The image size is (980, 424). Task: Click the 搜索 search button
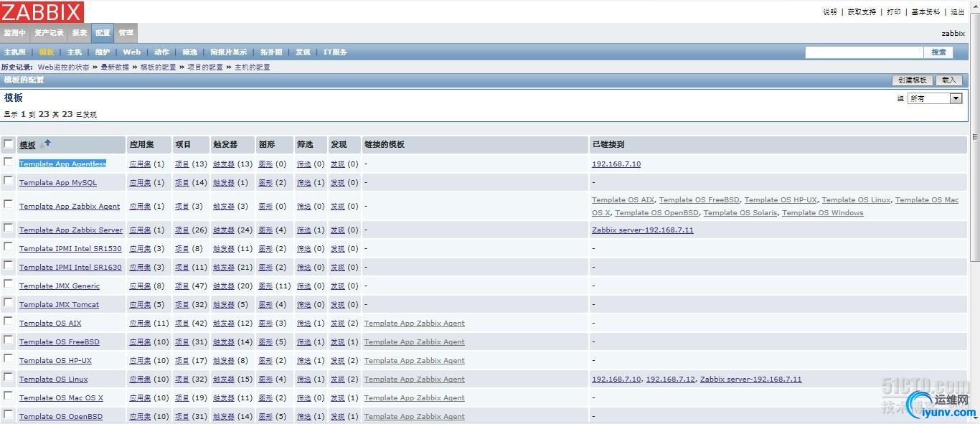pos(939,52)
